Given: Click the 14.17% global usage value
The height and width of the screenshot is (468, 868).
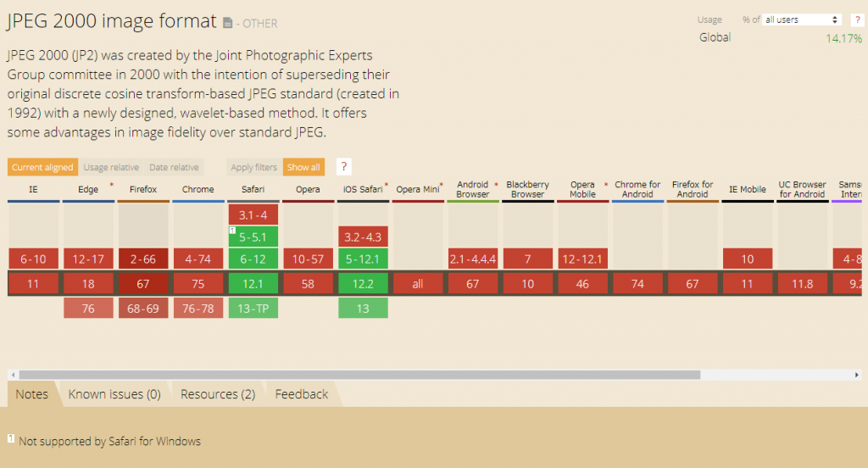Looking at the screenshot, I should (x=843, y=38).
